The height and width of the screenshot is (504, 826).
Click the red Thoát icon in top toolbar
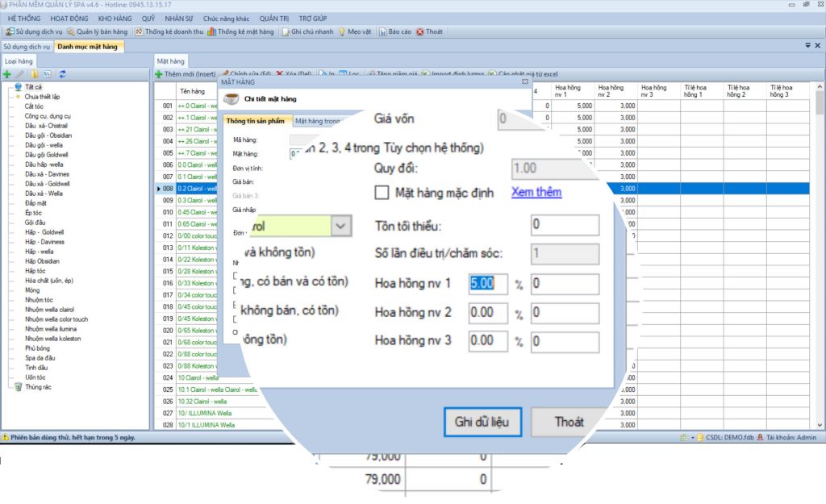(430, 31)
